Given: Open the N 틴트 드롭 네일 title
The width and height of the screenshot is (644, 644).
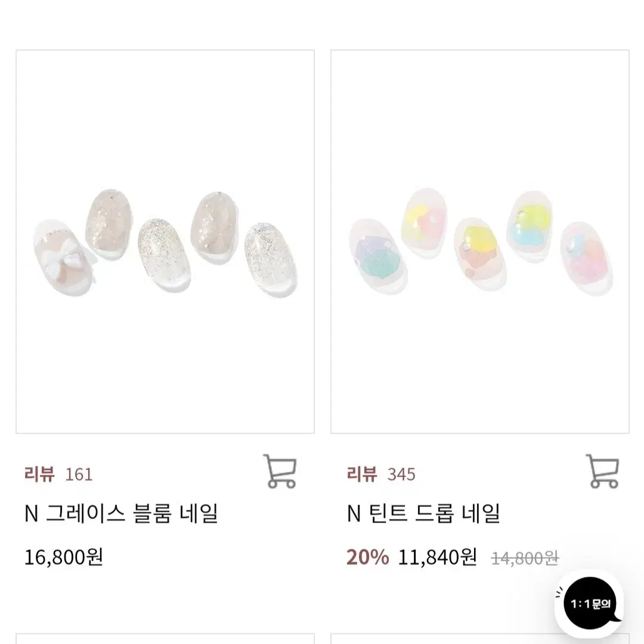Looking at the screenshot, I should 423,513.
